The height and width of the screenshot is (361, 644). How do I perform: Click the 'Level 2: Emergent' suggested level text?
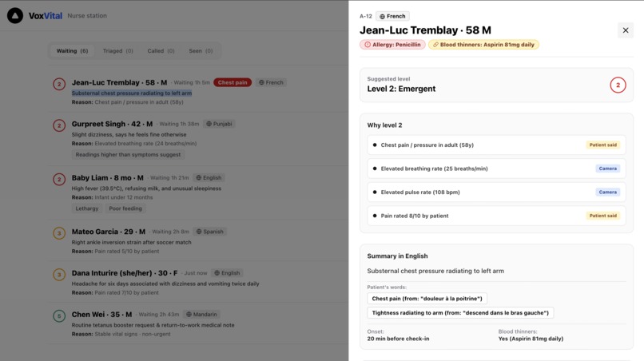tap(401, 89)
